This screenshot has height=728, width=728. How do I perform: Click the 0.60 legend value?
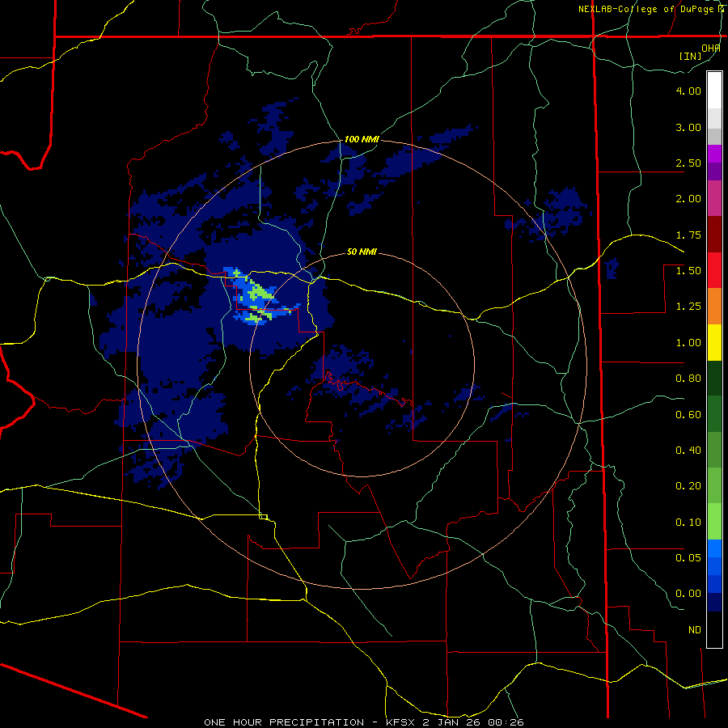688,415
